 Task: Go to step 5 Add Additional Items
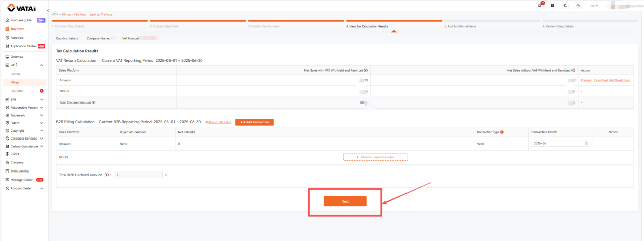460,26
